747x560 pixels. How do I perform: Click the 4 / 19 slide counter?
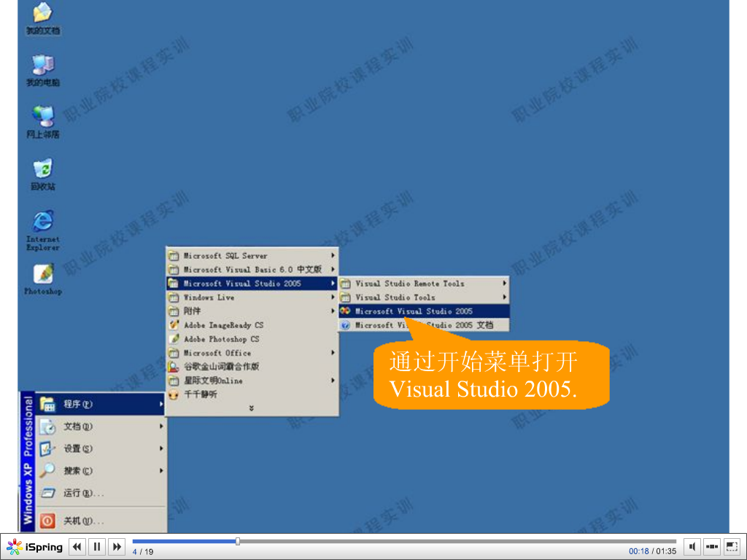[x=143, y=552]
